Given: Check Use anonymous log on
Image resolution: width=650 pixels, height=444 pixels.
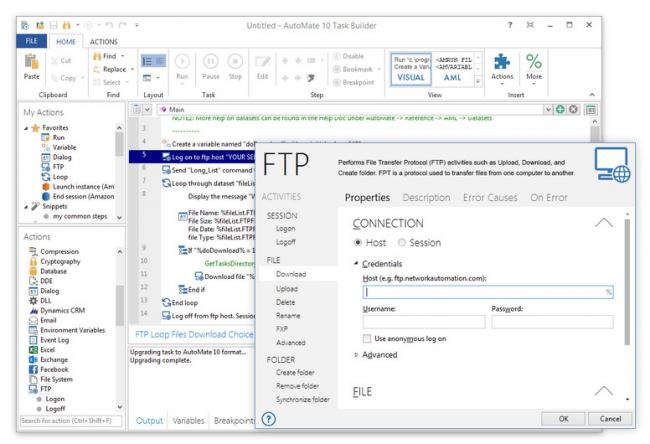Looking at the screenshot, I should 367,339.
